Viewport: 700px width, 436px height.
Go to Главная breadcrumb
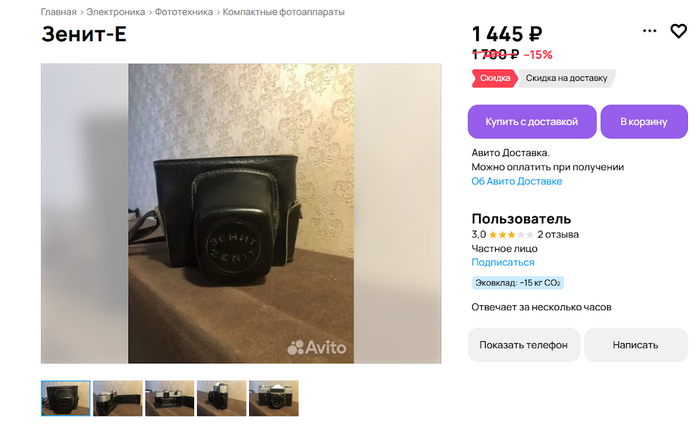pos(58,12)
